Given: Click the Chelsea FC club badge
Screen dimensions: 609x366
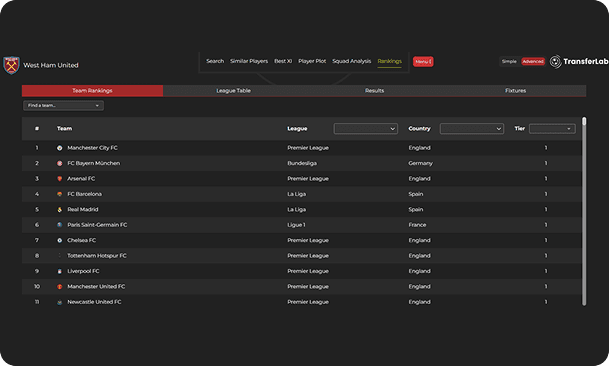Looking at the screenshot, I should [x=59, y=241].
